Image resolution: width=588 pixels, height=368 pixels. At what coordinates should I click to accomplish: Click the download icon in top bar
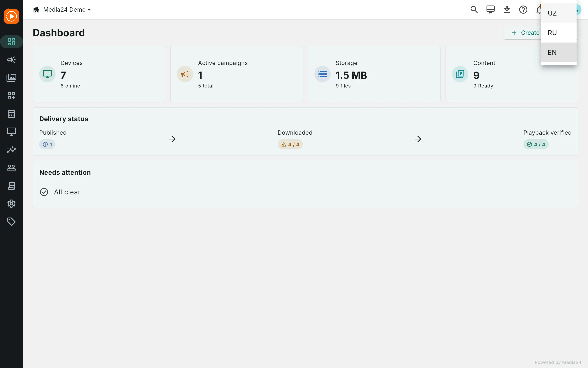pos(507,9)
